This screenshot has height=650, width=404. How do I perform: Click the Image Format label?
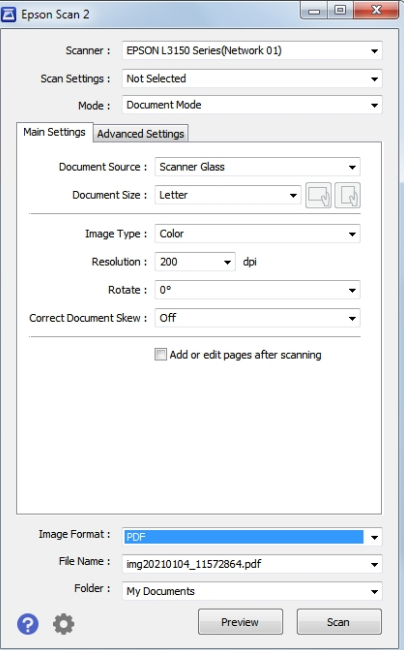(x=74, y=534)
